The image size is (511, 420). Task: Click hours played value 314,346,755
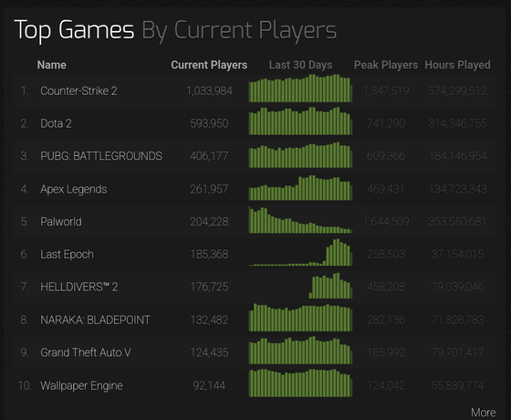[x=457, y=123]
